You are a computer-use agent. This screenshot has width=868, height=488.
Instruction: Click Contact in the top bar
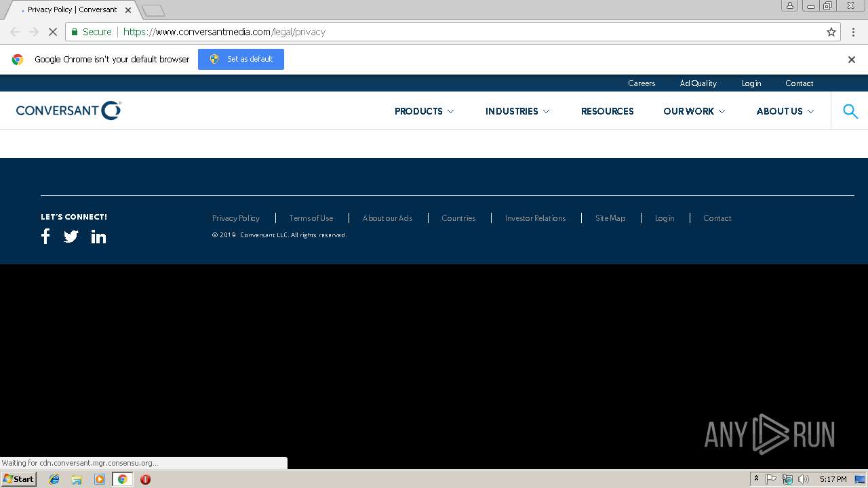coord(800,83)
